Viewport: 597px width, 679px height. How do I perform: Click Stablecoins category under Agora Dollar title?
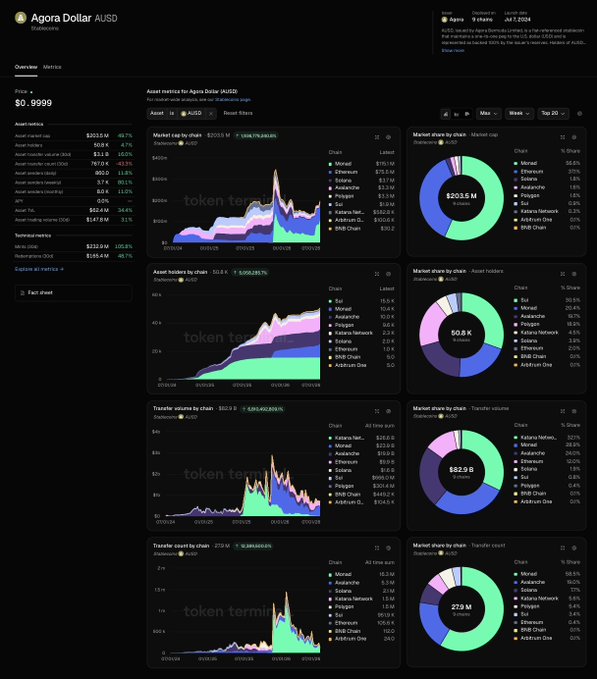click(x=45, y=28)
